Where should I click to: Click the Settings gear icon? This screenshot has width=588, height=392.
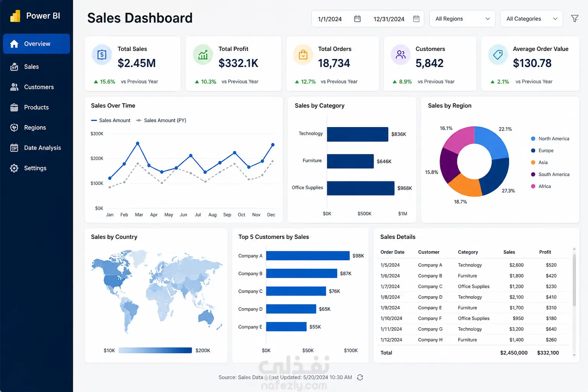(14, 168)
